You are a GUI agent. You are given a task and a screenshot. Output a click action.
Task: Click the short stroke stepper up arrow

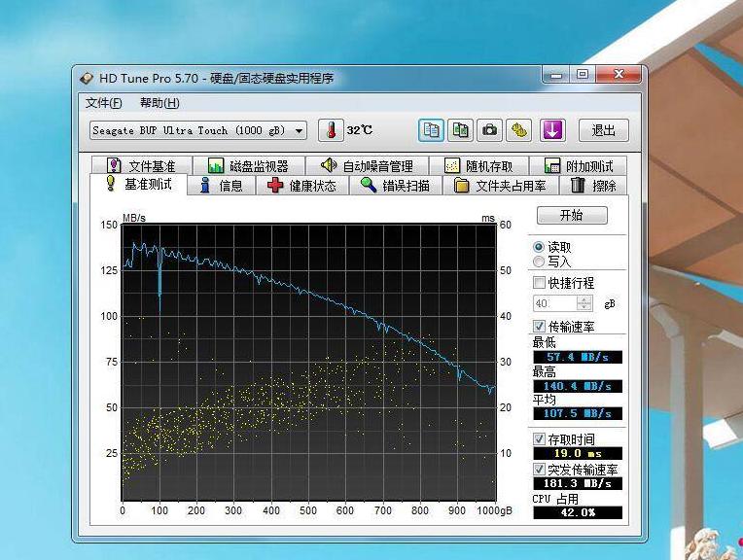pyautogui.click(x=584, y=299)
